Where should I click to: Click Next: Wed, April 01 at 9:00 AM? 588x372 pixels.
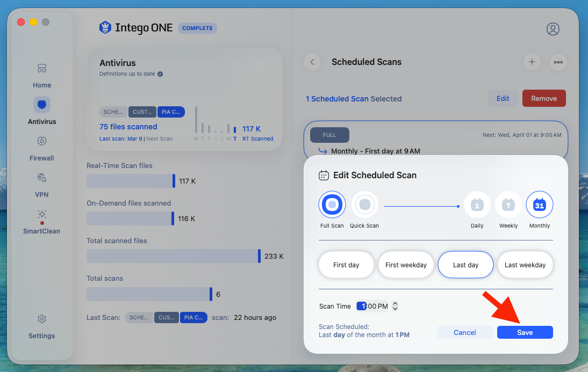tap(522, 135)
